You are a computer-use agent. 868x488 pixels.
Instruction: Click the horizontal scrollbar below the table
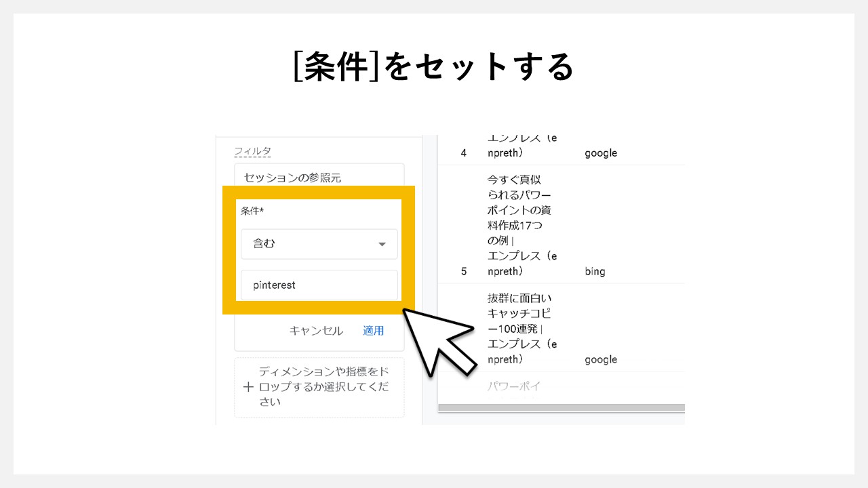[563, 407]
